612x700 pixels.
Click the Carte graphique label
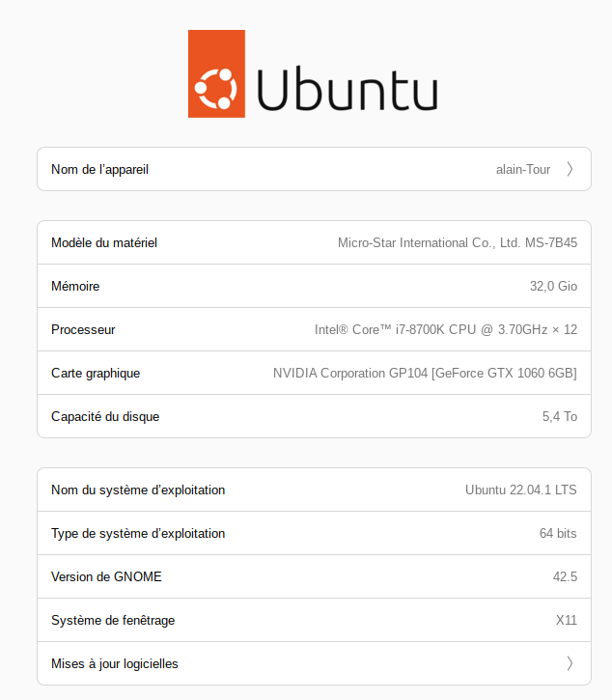[96, 374]
